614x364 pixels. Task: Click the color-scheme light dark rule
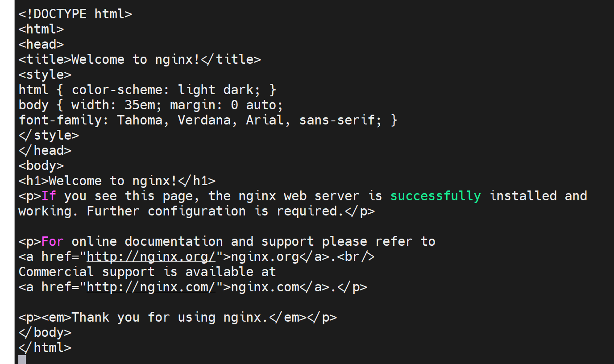[x=147, y=90]
